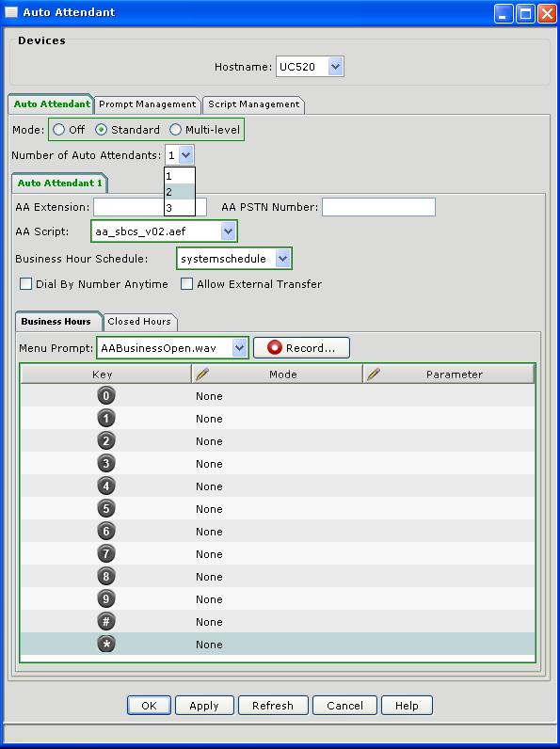Pick 2 in Auto Attendants list

tap(180, 192)
